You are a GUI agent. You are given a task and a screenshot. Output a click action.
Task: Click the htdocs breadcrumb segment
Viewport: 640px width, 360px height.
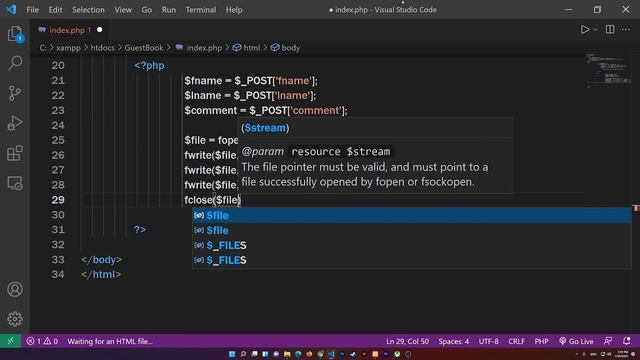click(102, 48)
